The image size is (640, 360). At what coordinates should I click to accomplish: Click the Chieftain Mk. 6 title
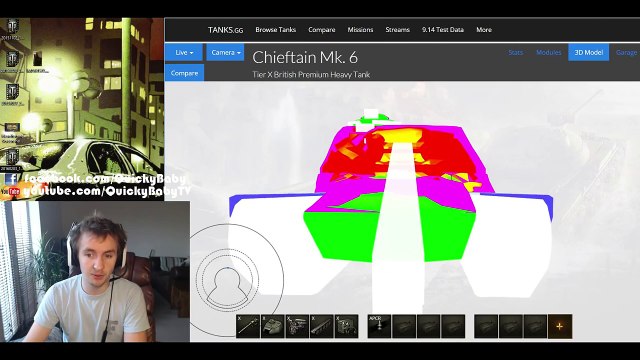305,58
